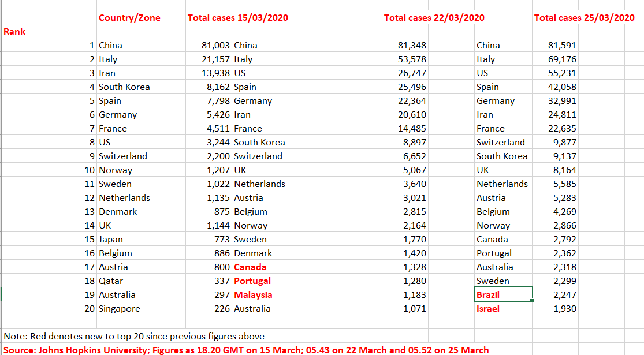Select the cell with 32,991
Screen dimensions: 644x355
555,100
